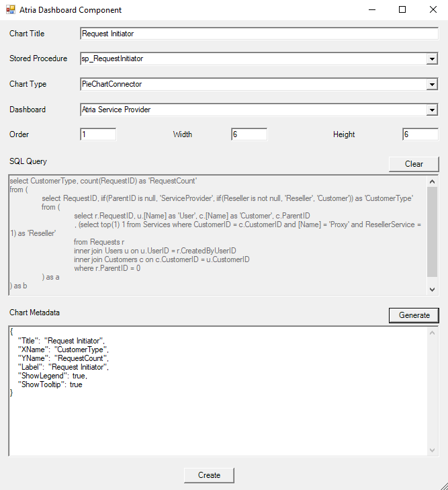448x490 pixels.
Task: Click the "XName": "CustomerType" line
Action: point(63,350)
